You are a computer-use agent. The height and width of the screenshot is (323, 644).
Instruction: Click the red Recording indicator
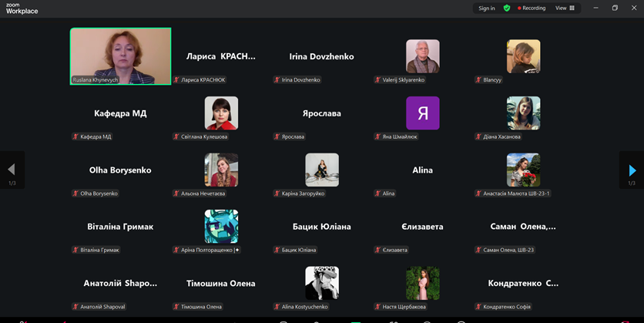532,8
